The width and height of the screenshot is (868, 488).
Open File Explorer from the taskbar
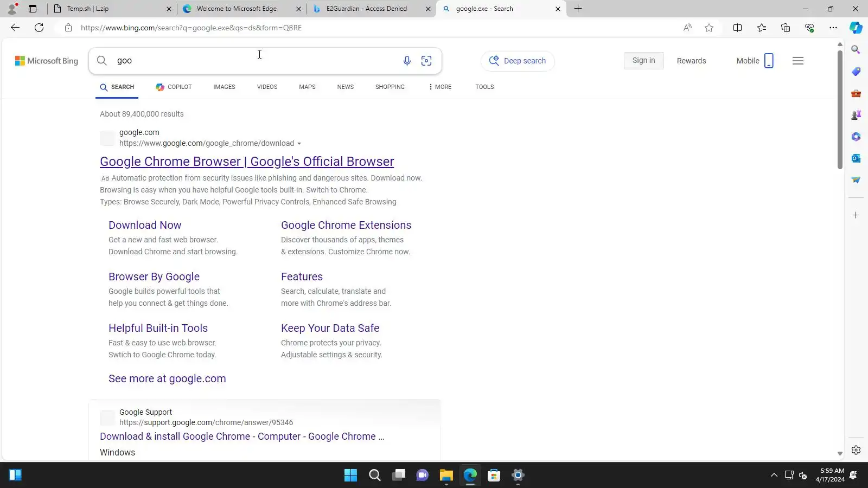(x=446, y=476)
